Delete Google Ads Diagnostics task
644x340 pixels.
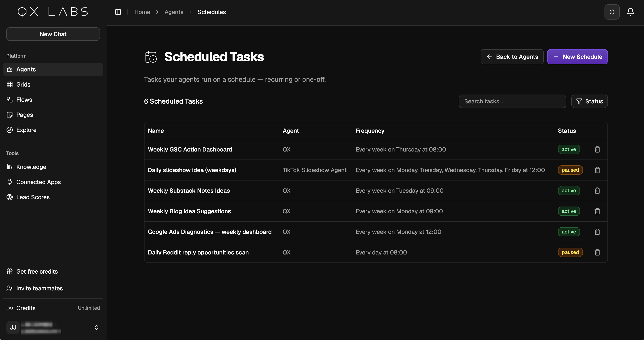pos(597,232)
